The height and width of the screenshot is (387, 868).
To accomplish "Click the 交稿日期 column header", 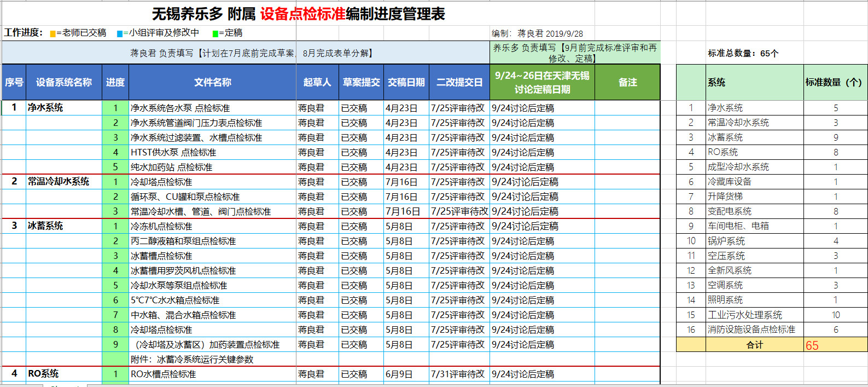I will [x=406, y=82].
